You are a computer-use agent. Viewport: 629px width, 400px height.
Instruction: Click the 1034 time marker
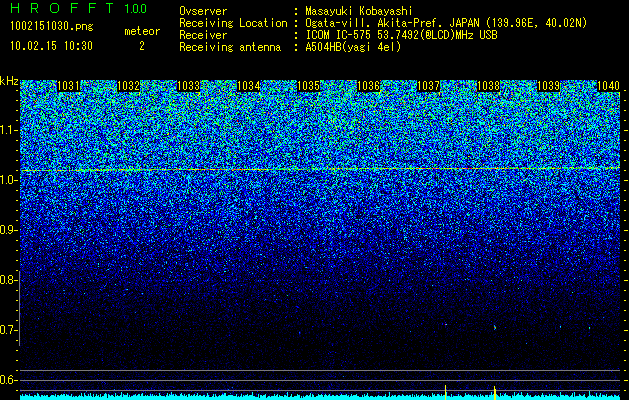pos(248,86)
